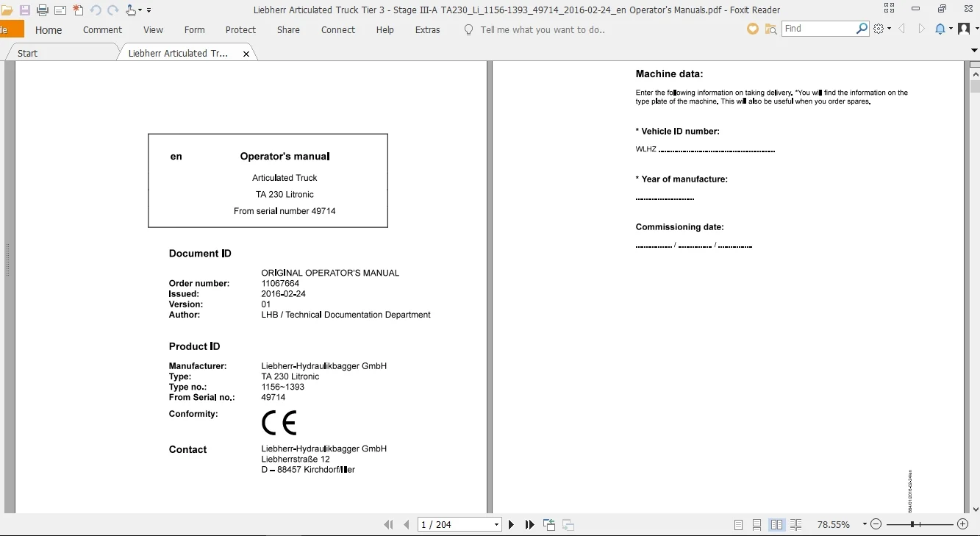Enable continuous facing view mode

(795, 525)
